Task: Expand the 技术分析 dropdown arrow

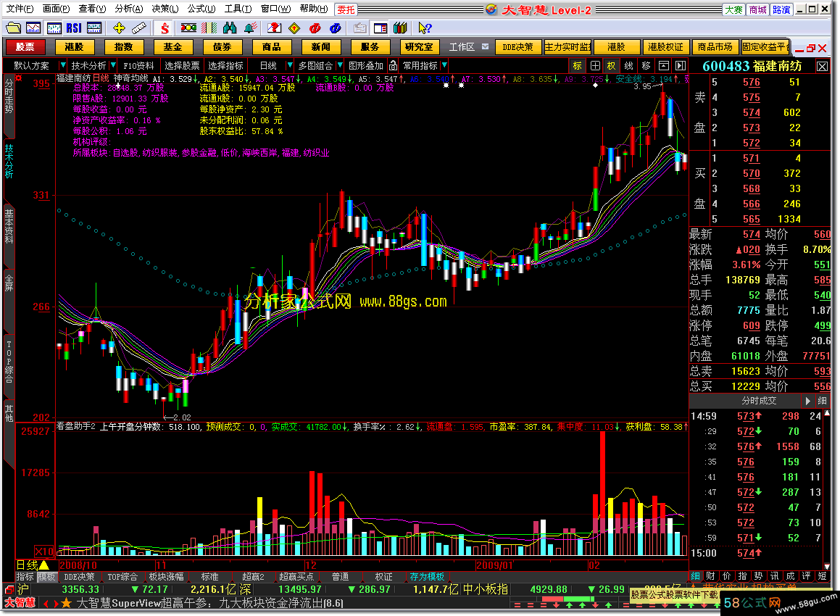Action: coord(113,65)
